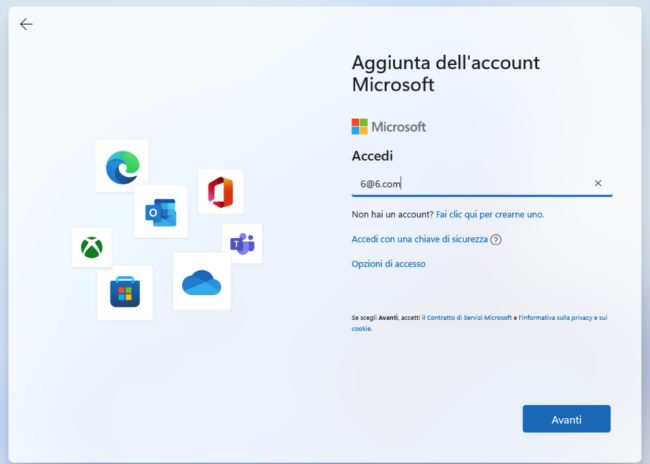Click the email field containing 6@6.com
Image resolution: width=650 pixels, height=464 pixels.
point(482,184)
